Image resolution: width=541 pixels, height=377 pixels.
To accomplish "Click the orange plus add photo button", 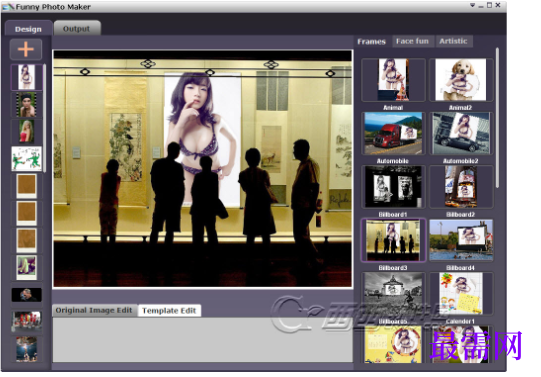I will [x=26, y=49].
